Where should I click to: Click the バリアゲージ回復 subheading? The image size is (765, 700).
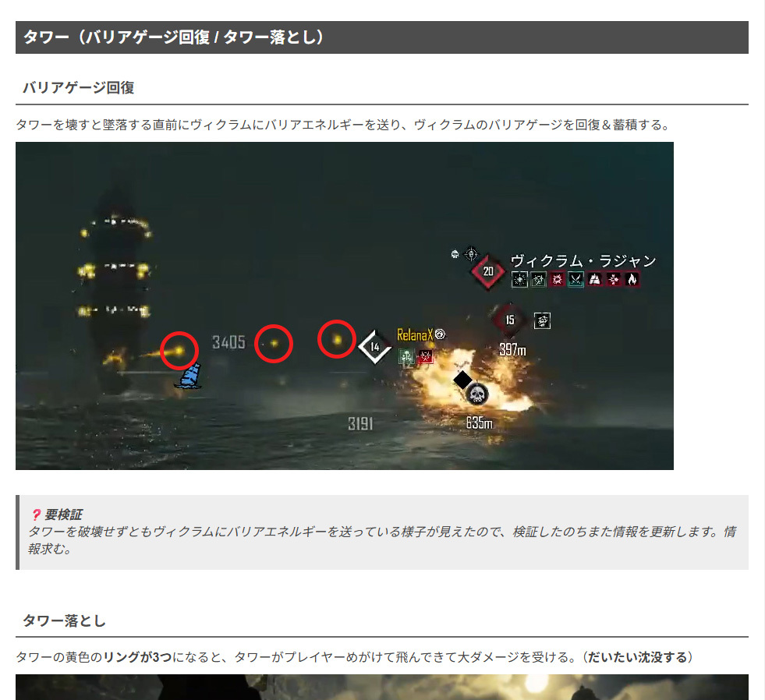(79, 88)
